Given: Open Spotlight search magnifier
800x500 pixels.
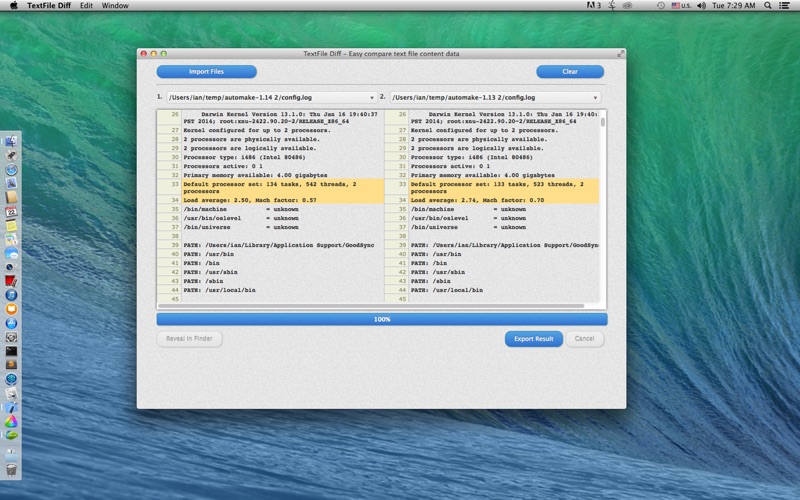Looking at the screenshot, I should (767, 6).
